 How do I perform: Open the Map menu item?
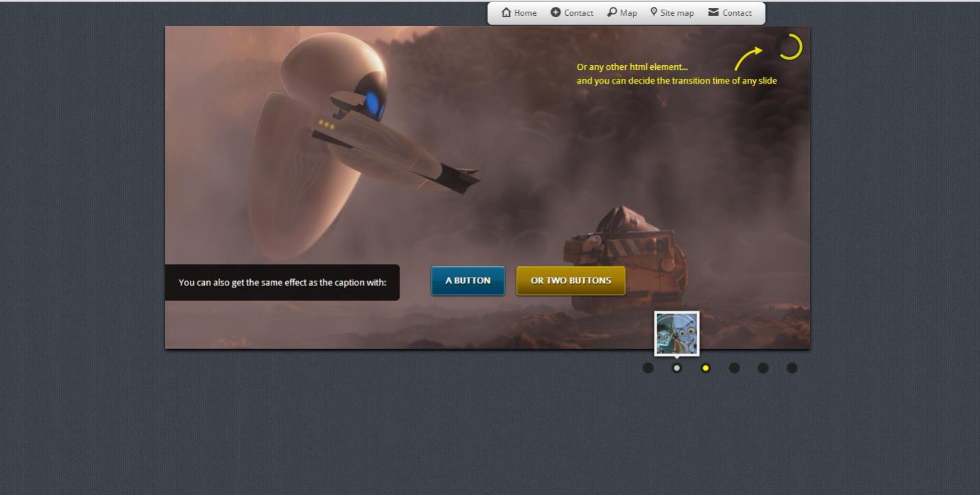pyautogui.click(x=622, y=12)
